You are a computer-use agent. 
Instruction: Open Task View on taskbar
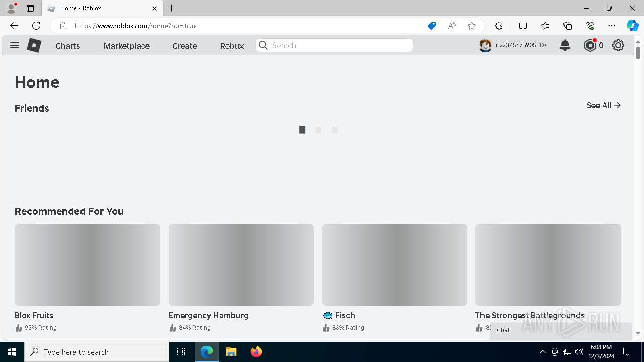pos(181,352)
